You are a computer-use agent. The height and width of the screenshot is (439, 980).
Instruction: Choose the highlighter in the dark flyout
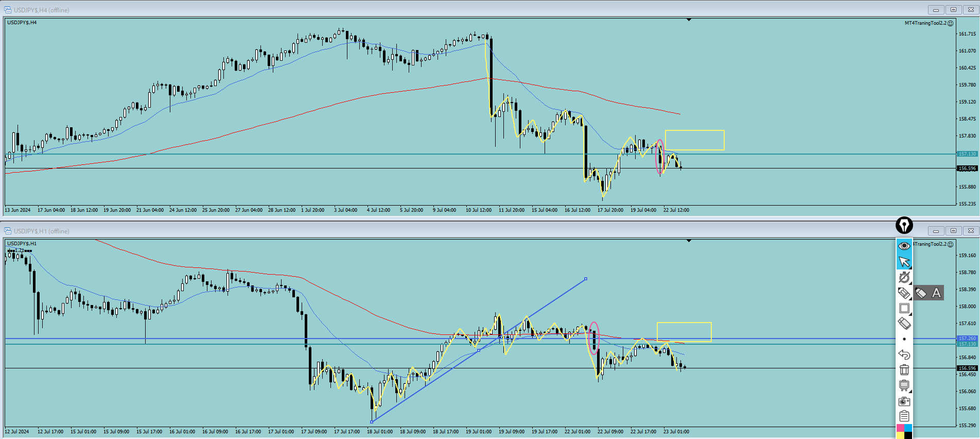921,293
